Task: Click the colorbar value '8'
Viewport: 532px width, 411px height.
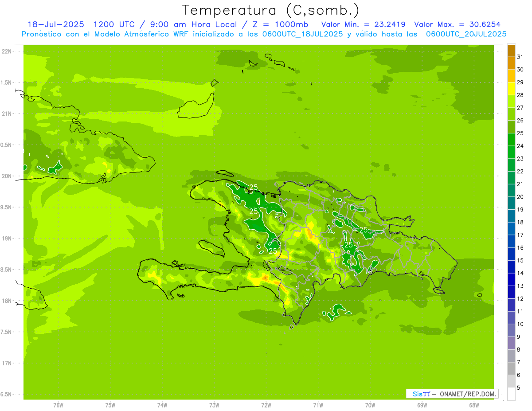Action: point(518,349)
